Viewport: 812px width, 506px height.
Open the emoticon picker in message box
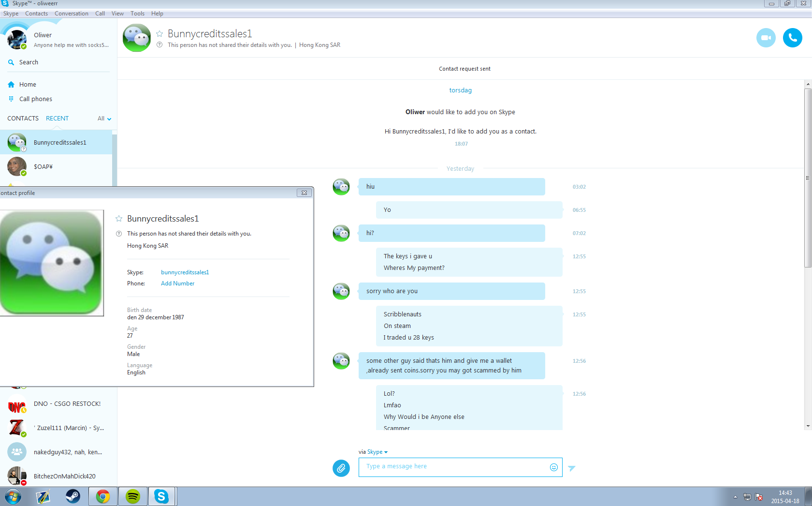click(x=554, y=467)
